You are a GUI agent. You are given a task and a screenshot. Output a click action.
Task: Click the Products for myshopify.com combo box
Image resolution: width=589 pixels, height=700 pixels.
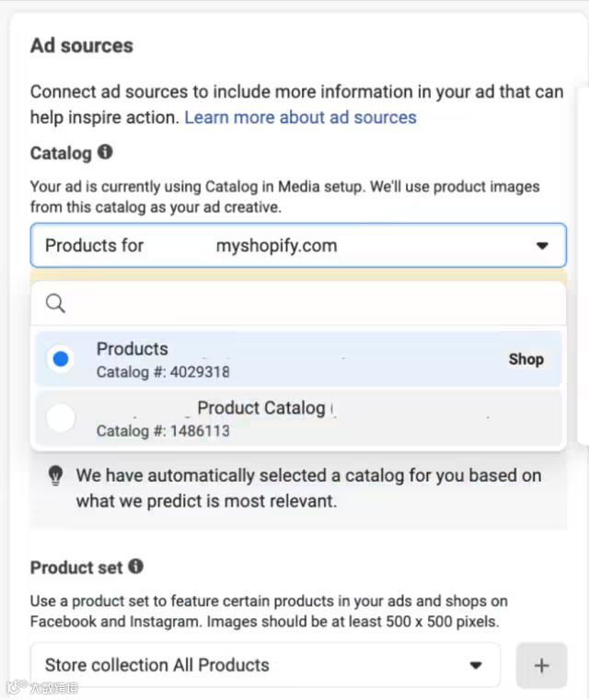click(x=276, y=246)
